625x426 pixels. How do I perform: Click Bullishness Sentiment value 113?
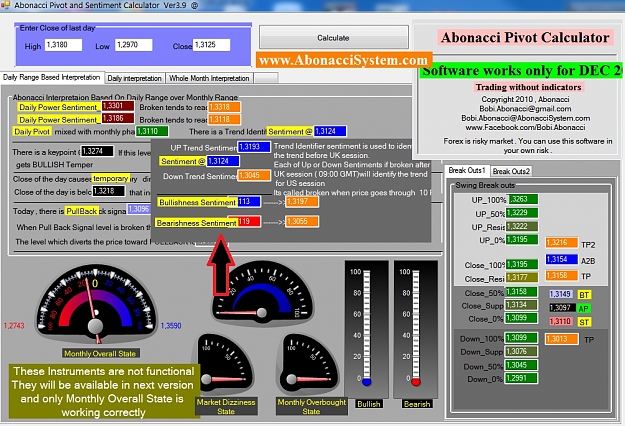tap(249, 202)
